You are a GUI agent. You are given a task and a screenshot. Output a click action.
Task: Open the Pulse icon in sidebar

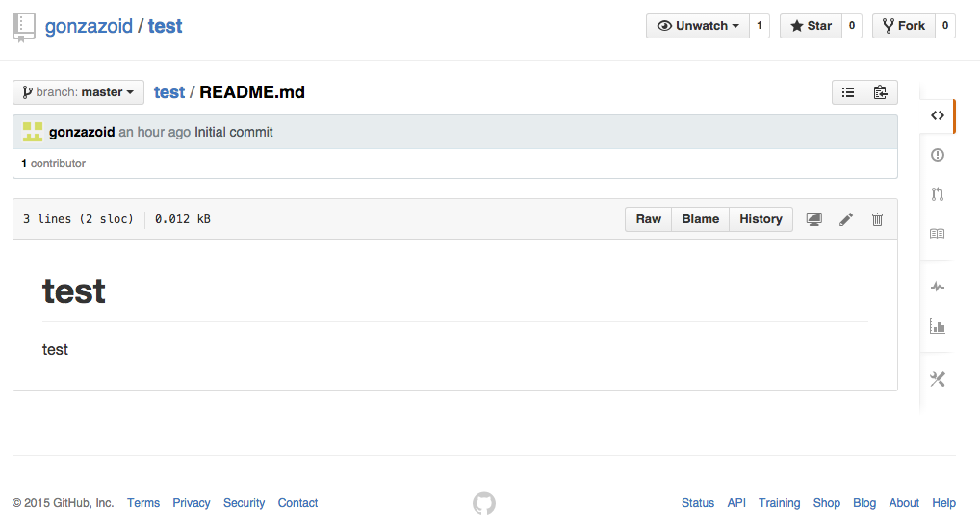tap(937, 287)
